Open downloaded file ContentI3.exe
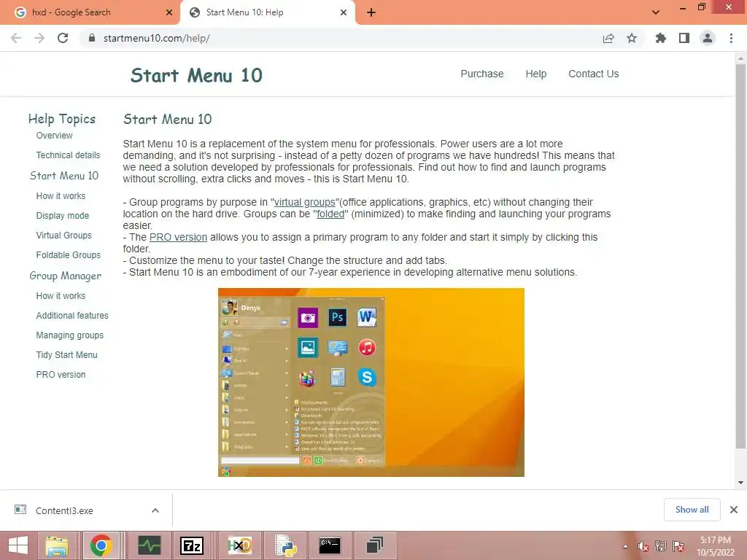Viewport: 747px width, 560px height. (64, 510)
